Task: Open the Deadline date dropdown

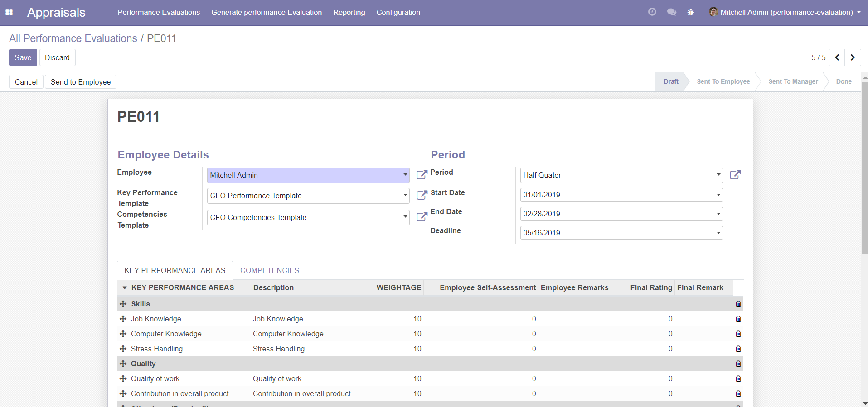Action: pyautogui.click(x=718, y=233)
